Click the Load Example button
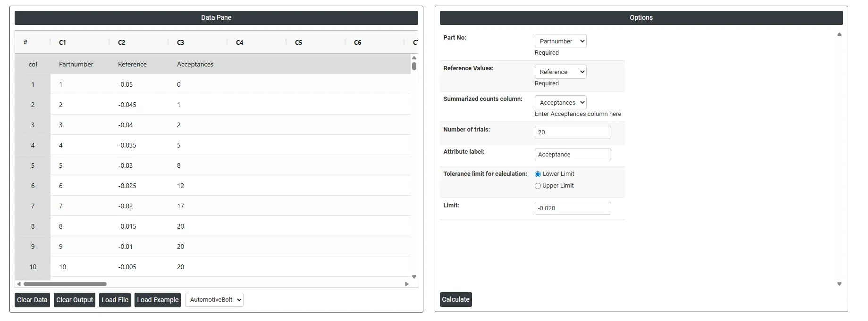Viewport: 868px width, 321px height. point(158,300)
